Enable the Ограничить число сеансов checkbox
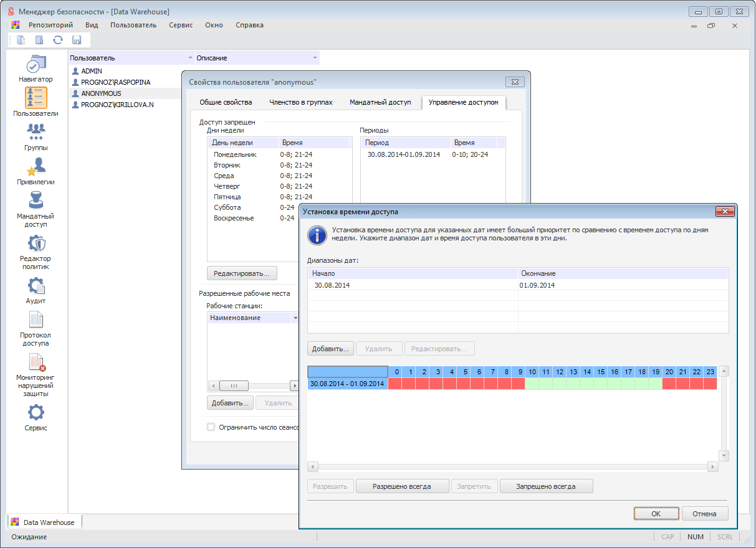Screen dimensions: 756x548 coord(211,427)
